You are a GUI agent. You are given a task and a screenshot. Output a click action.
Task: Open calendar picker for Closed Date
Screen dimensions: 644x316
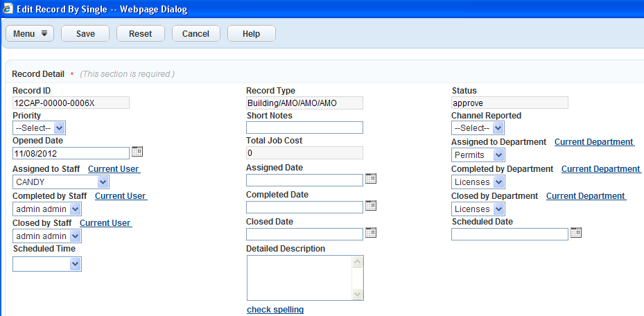[x=370, y=233]
